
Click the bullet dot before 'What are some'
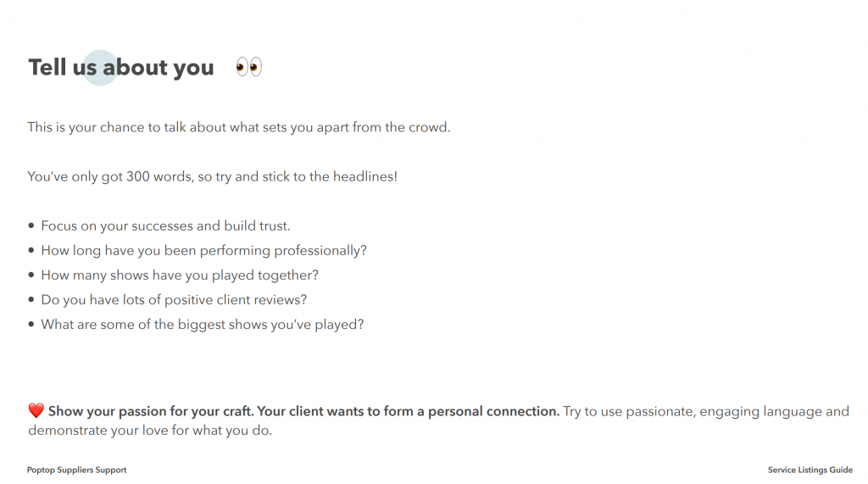[32, 325]
